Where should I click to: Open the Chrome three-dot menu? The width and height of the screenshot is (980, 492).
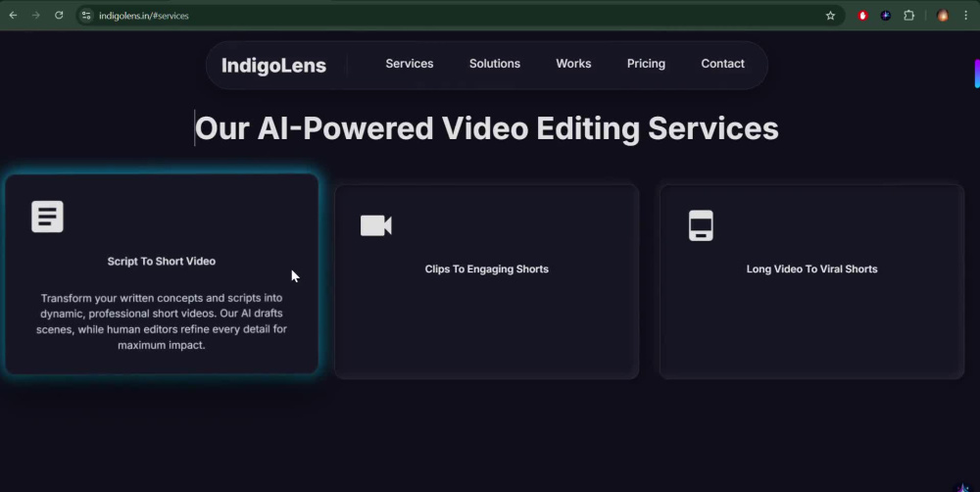coord(965,16)
